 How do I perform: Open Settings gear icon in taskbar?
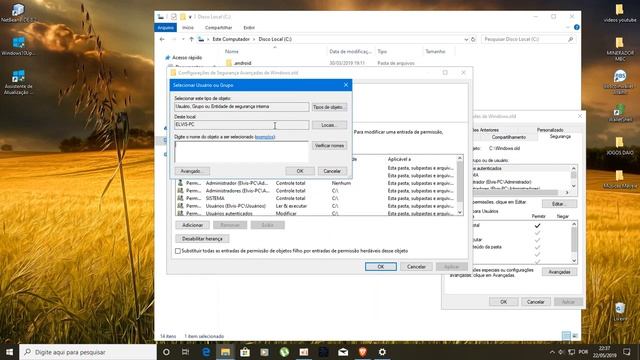click(382, 352)
